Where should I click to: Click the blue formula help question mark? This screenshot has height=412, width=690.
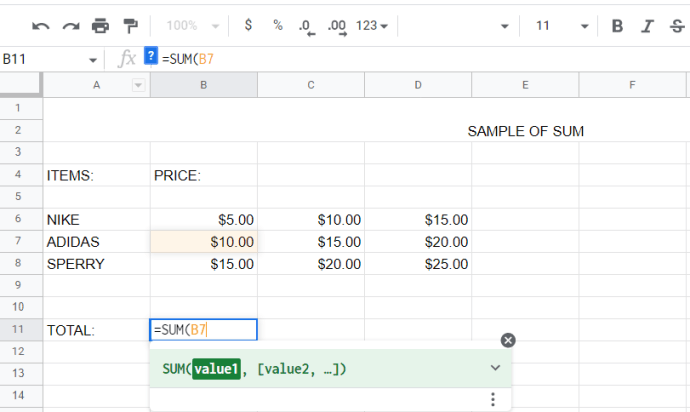pos(151,57)
